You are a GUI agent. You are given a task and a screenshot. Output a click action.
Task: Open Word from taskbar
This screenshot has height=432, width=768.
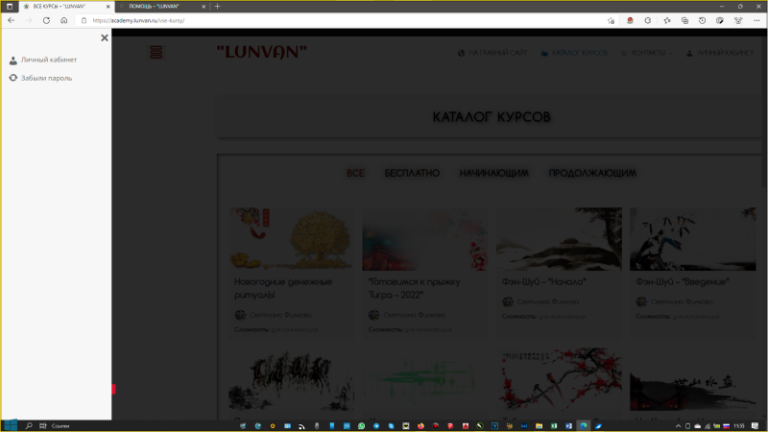click(569, 426)
